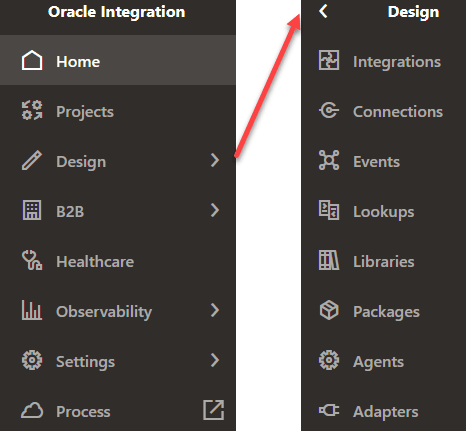The width and height of the screenshot is (466, 431).
Task: Open Process via external link icon
Action: pos(214,410)
